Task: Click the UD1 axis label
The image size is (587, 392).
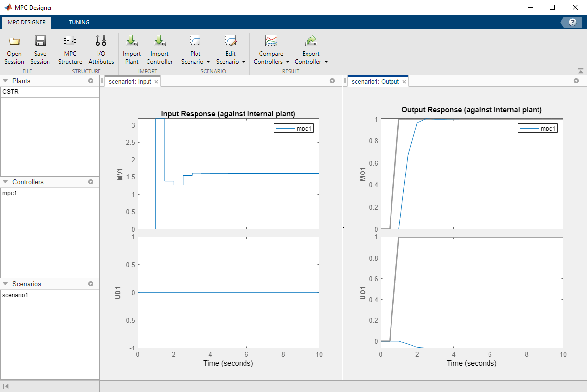Action: (x=118, y=293)
